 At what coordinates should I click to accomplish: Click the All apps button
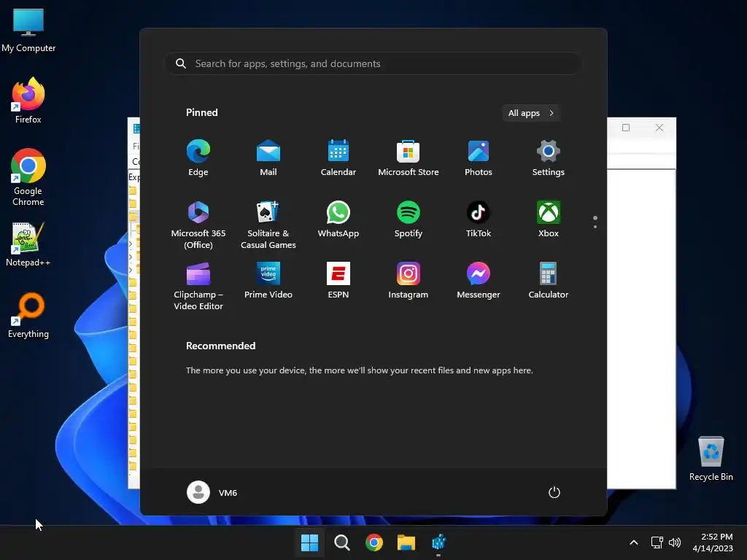[531, 113]
